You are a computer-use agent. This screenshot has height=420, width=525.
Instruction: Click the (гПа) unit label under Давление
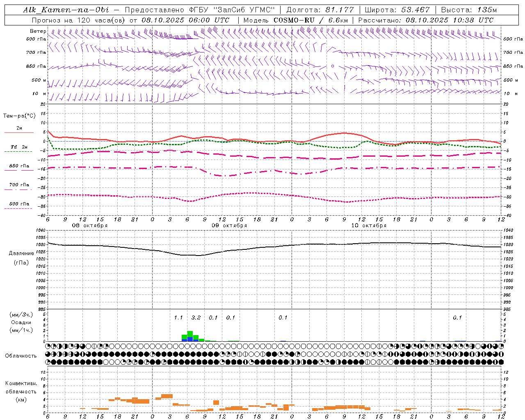(21, 263)
